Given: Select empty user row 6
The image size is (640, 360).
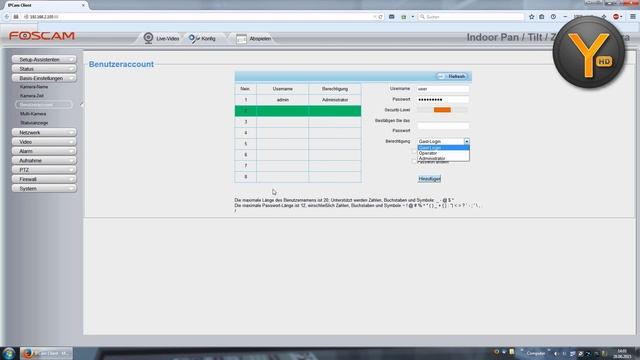Looking at the screenshot, I should pyautogui.click(x=298, y=155).
